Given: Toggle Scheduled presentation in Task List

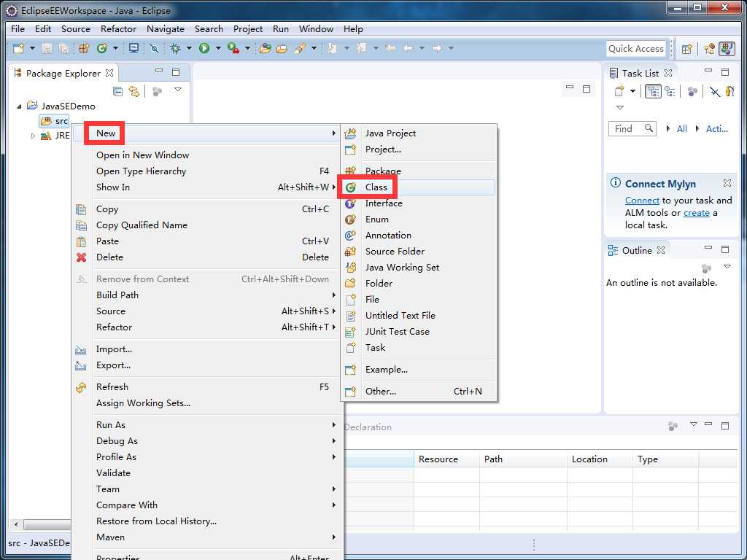Looking at the screenshot, I should [670, 91].
